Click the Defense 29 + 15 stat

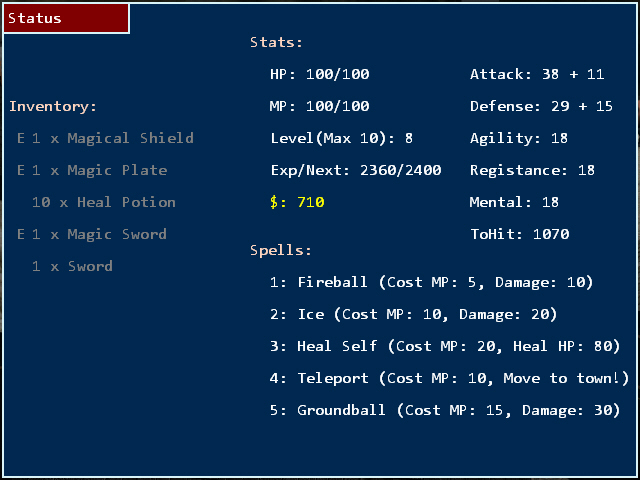click(541, 106)
